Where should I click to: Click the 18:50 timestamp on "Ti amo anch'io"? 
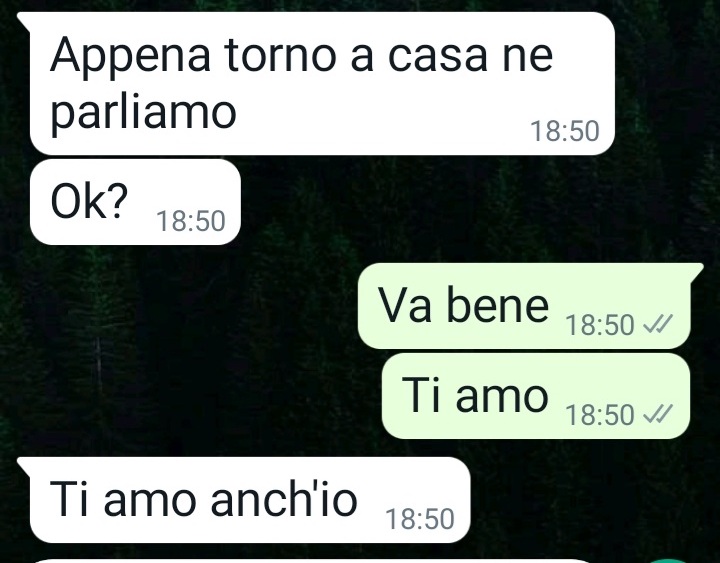[x=420, y=519]
